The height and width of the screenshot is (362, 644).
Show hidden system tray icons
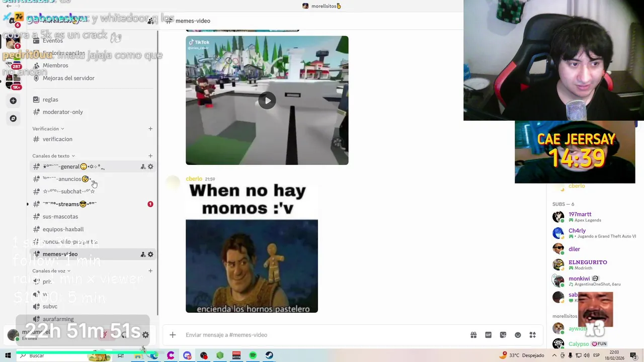click(554, 355)
